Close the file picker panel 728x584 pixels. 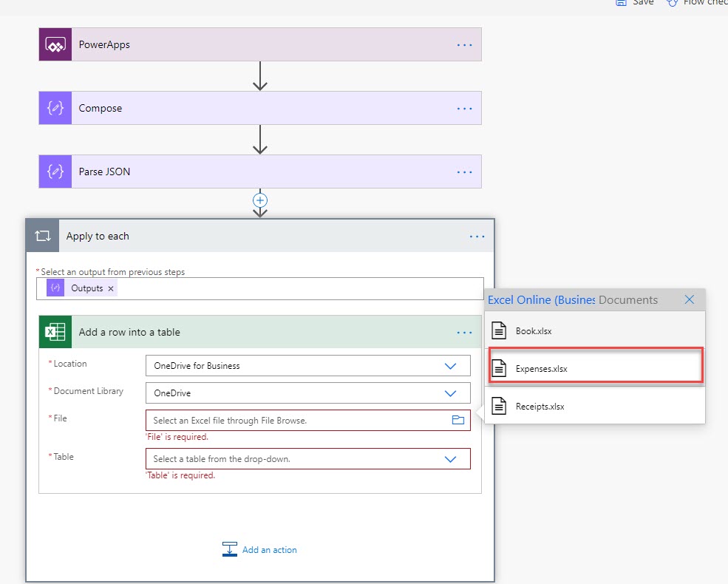(689, 299)
